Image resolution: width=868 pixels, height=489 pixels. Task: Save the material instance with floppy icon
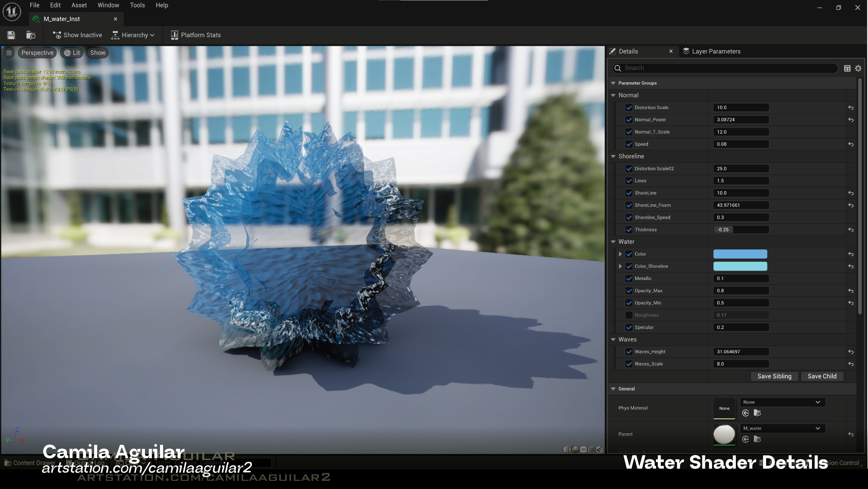click(x=11, y=35)
